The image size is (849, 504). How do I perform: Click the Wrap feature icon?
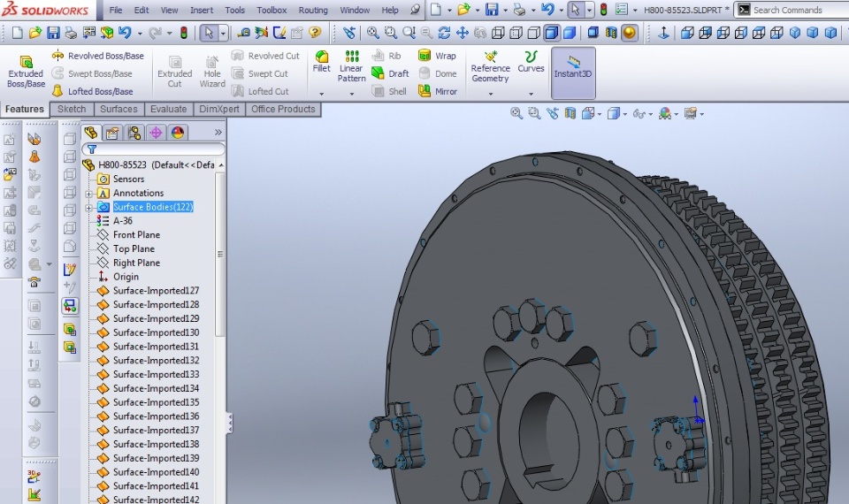[437, 56]
